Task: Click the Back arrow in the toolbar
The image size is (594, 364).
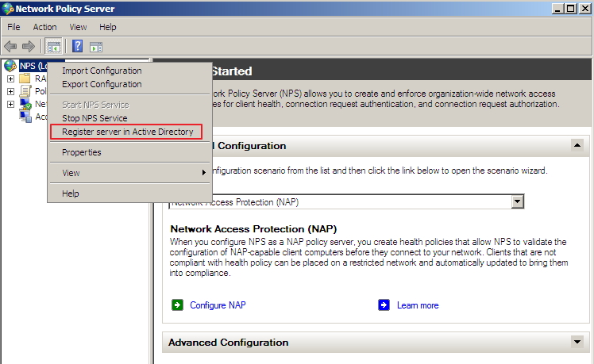Action: click(10, 47)
